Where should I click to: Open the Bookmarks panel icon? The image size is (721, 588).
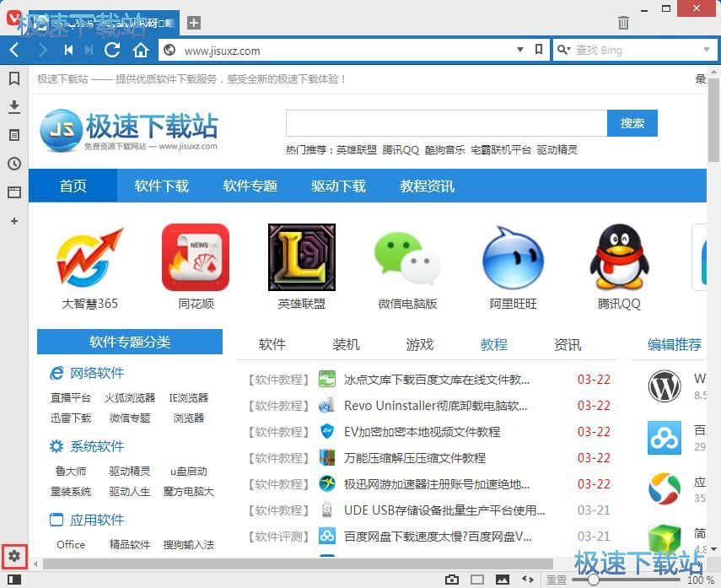pyautogui.click(x=14, y=78)
